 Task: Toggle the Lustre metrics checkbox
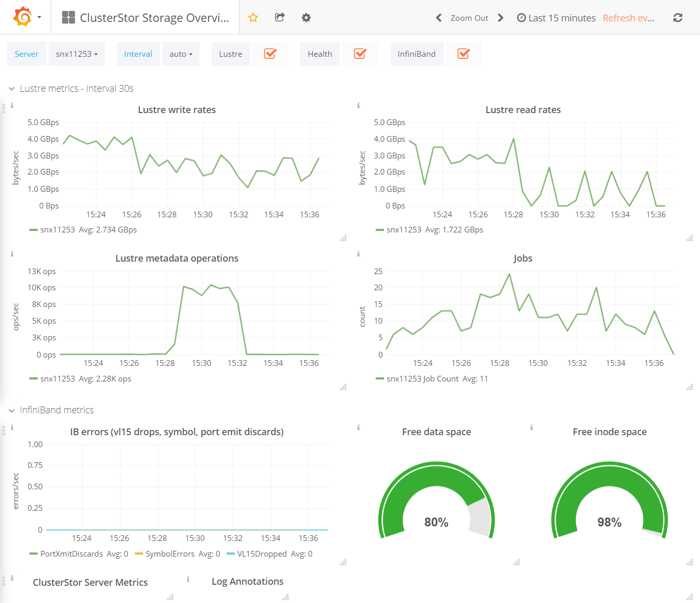coord(271,53)
